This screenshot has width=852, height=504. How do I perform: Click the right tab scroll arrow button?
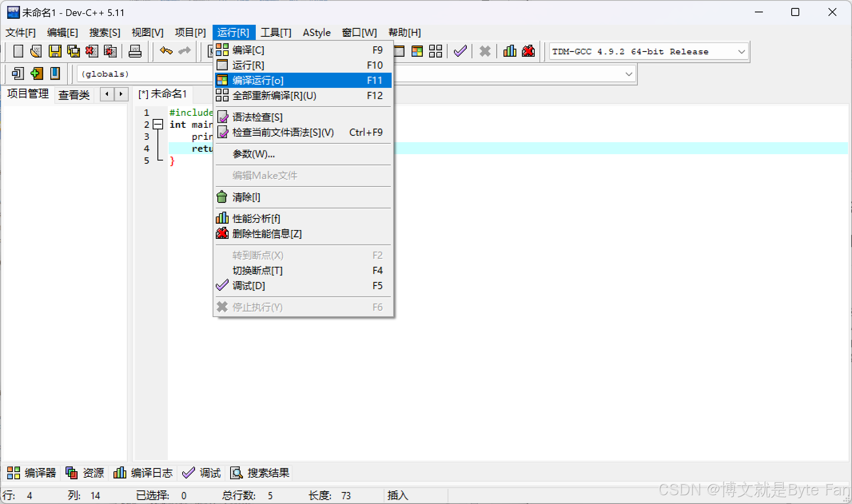(121, 94)
